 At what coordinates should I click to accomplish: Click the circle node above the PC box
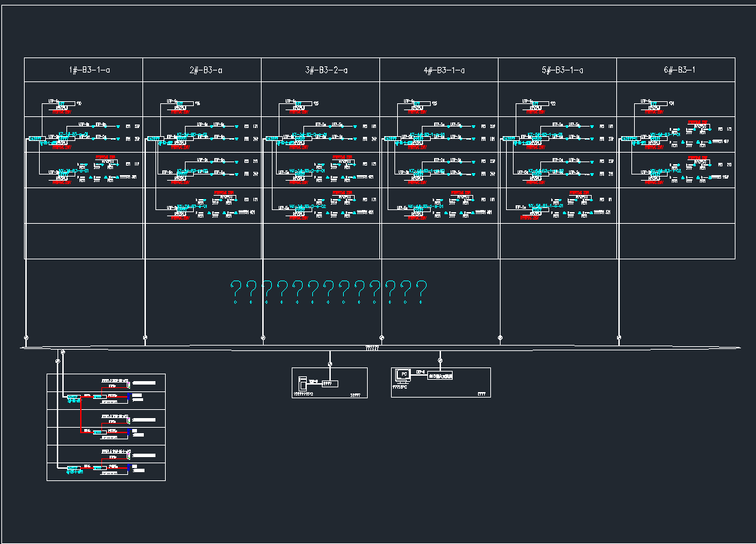pyautogui.click(x=440, y=360)
